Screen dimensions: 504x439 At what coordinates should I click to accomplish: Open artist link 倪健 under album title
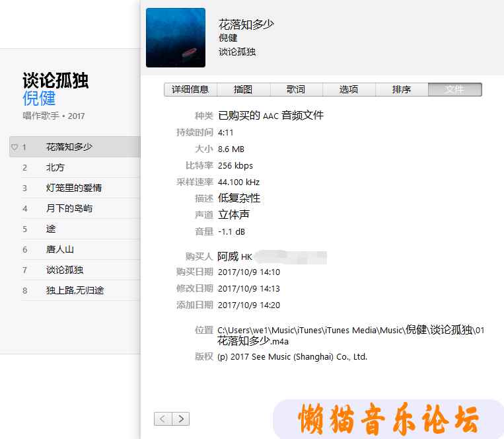[39, 99]
